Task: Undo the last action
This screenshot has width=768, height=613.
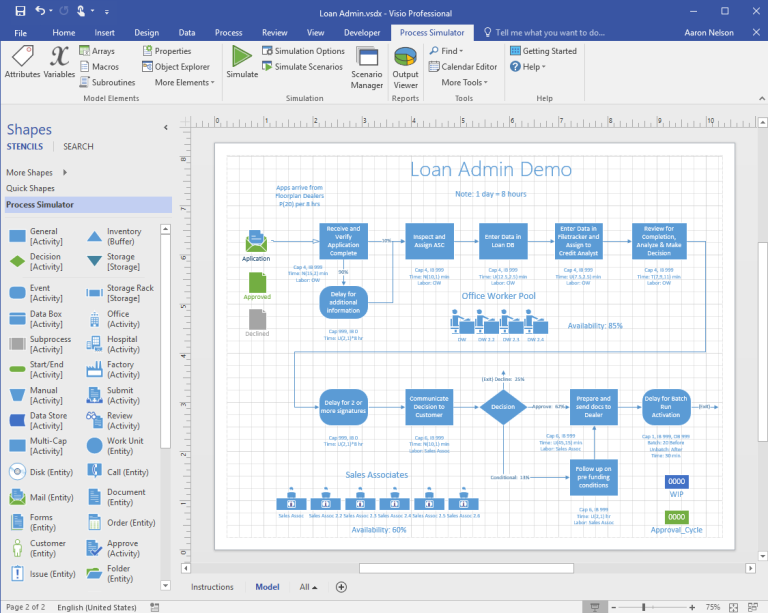Action: [x=40, y=11]
